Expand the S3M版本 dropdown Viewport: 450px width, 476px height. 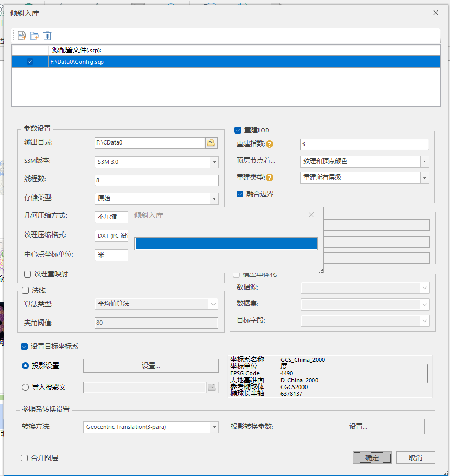[x=214, y=162]
